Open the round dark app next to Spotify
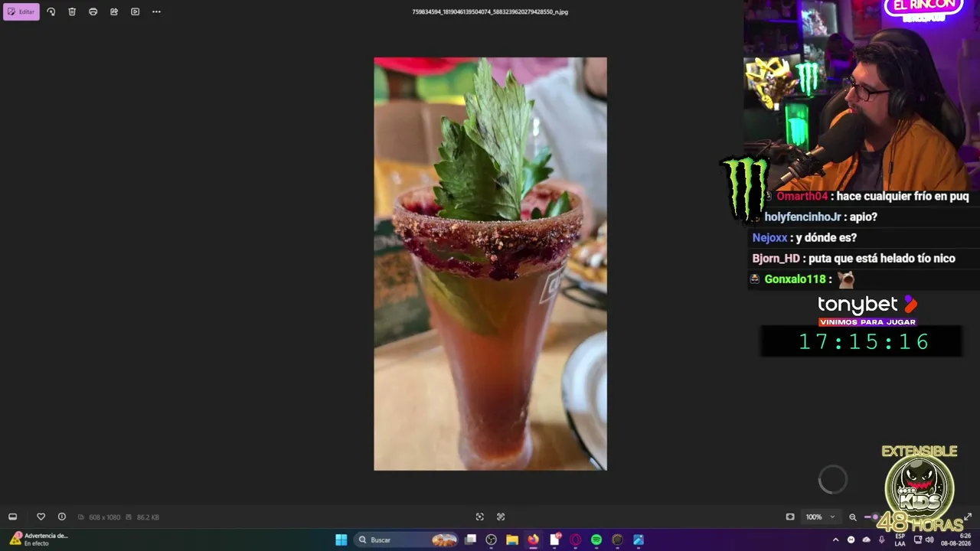 click(617, 540)
